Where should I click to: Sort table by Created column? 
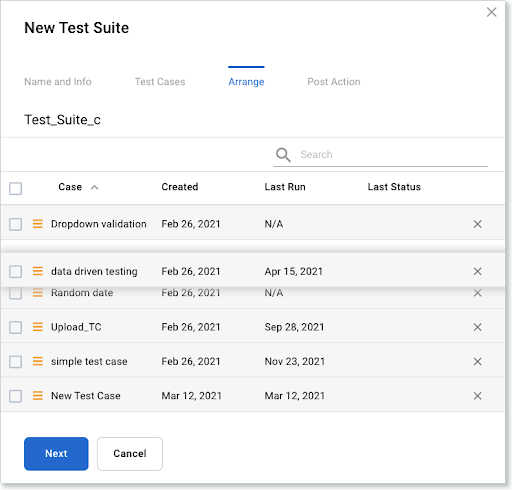180,187
